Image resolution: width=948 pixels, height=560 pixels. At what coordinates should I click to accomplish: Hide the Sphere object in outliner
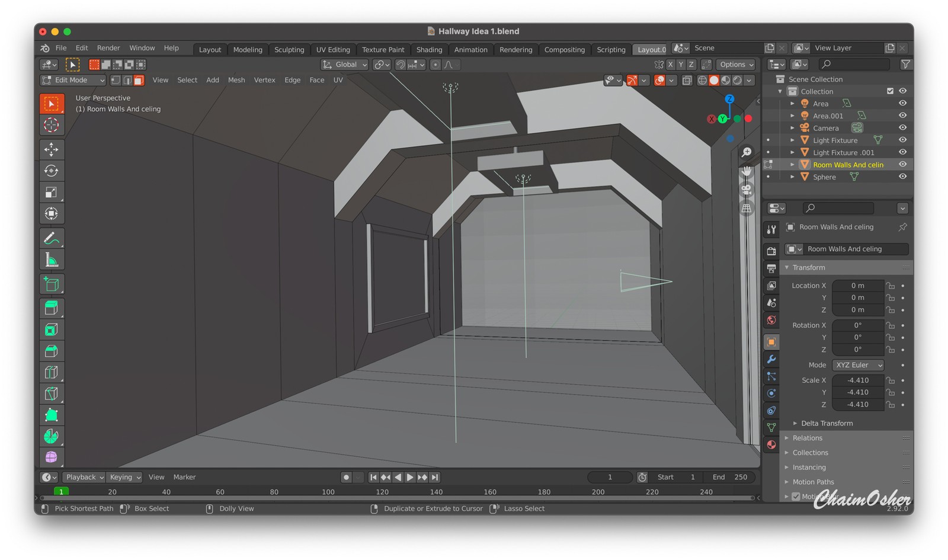point(902,177)
